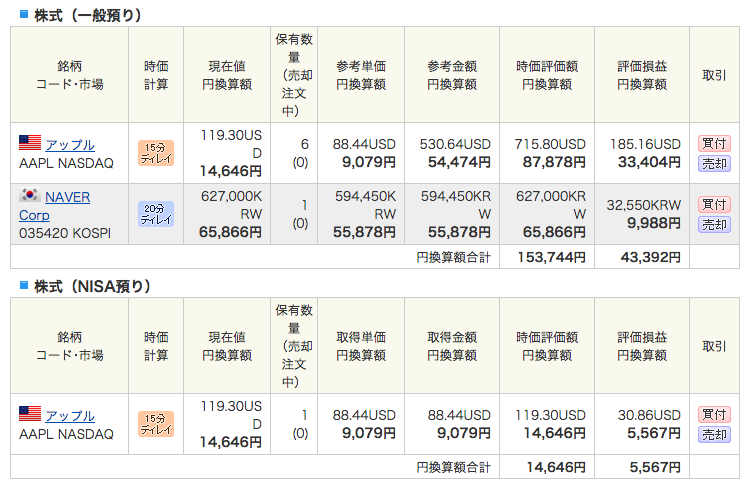Click the 87,878円 valuation value

click(554, 162)
